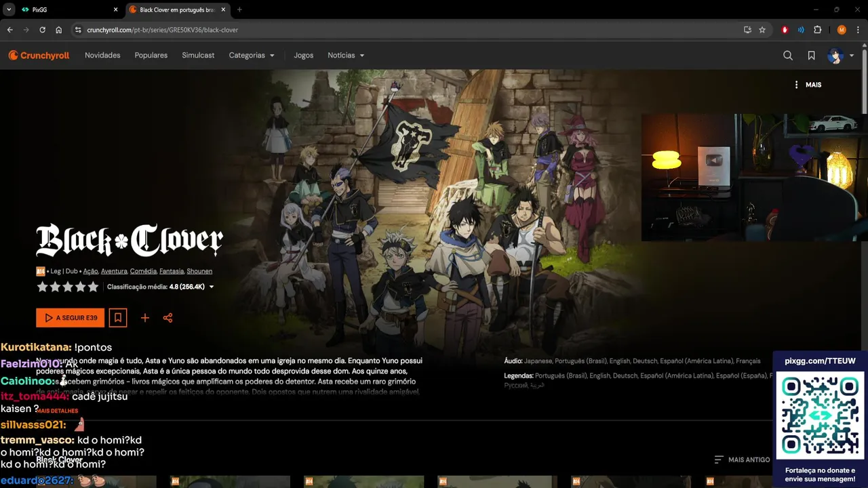Open the Jogos menu item
This screenshot has width=868, height=488.
click(x=303, y=56)
